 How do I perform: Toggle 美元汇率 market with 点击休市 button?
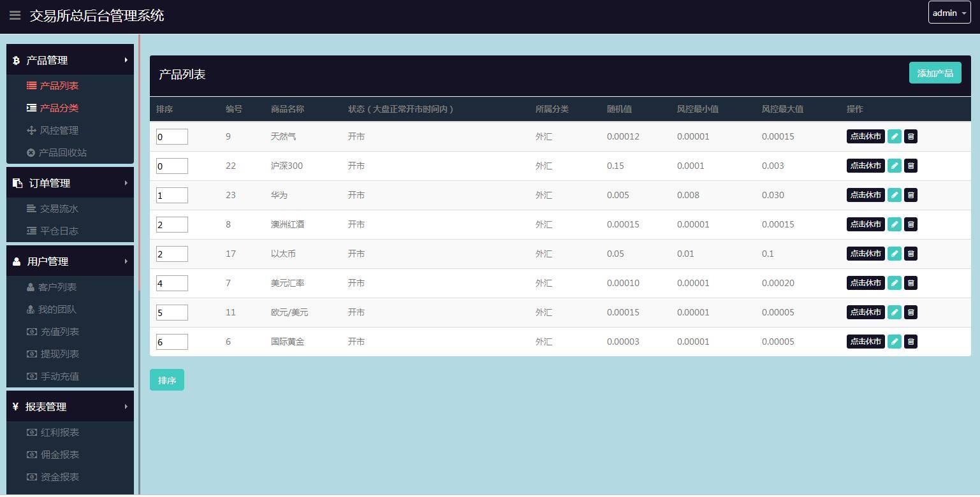[865, 283]
